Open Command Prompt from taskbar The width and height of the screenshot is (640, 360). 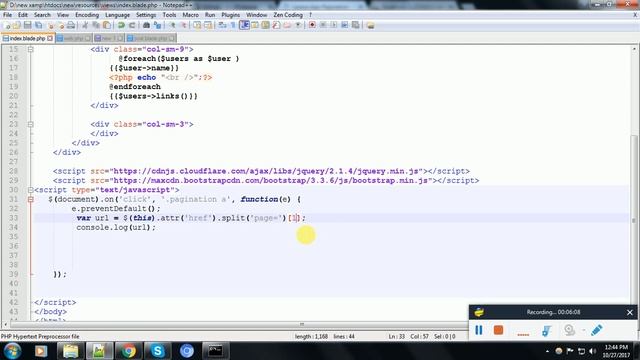[215, 351]
